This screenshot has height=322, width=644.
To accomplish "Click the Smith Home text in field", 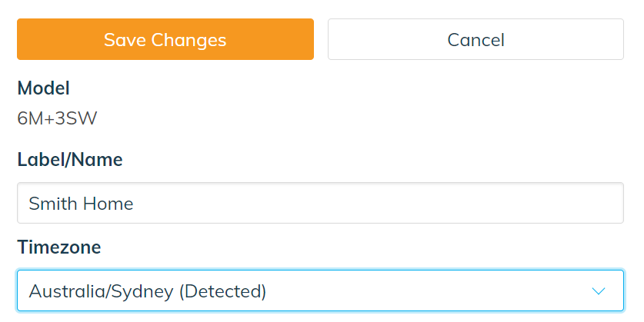I will coord(81,204).
